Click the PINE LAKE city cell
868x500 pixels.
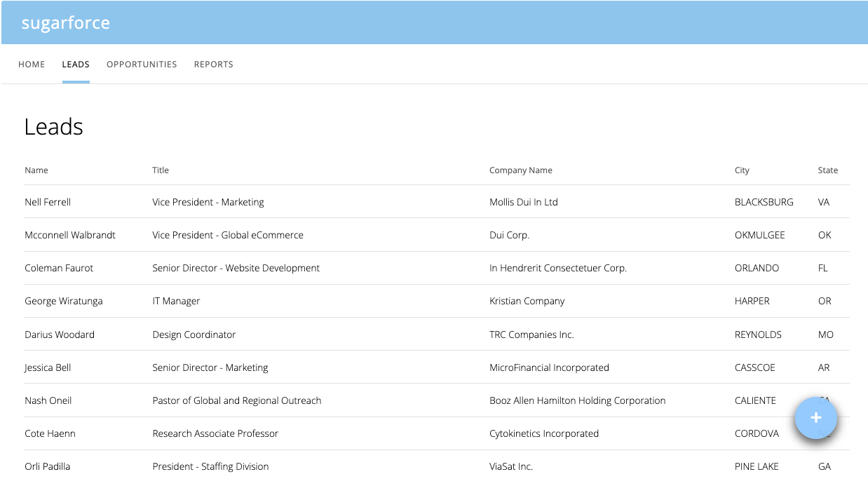tap(757, 466)
